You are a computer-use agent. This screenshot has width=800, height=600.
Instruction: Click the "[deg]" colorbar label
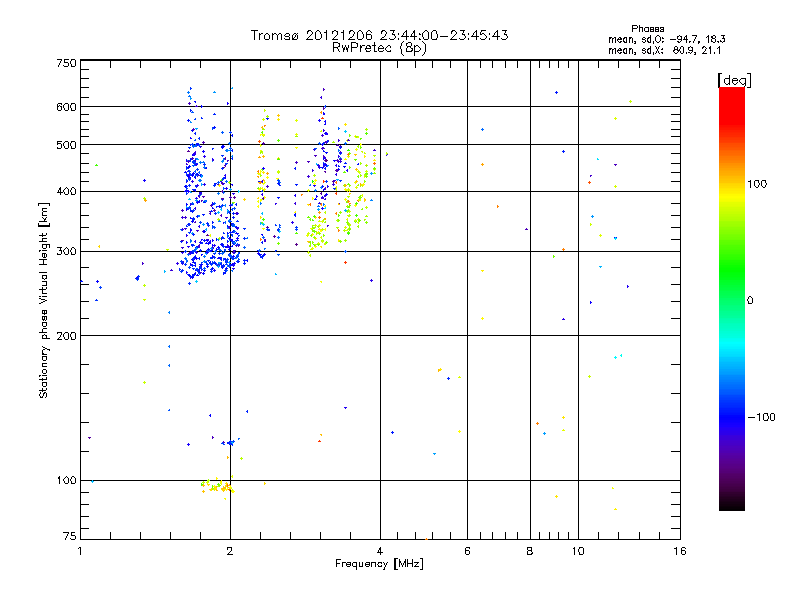(734, 80)
